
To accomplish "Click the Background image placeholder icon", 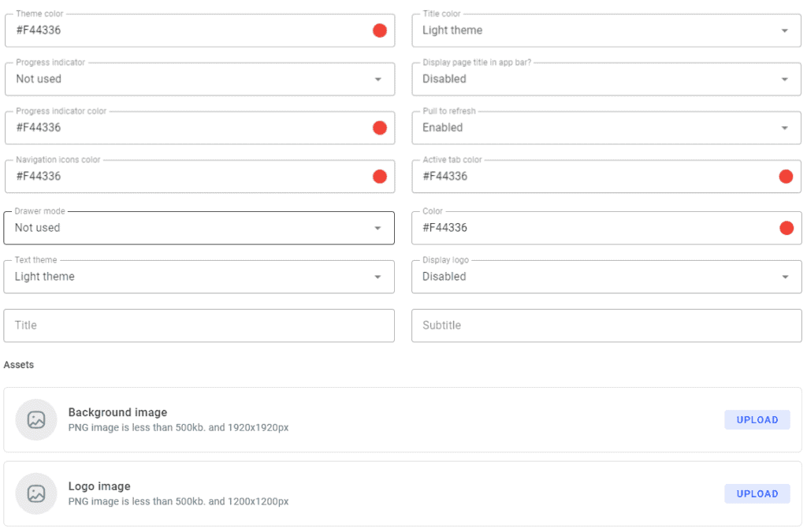I will [x=36, y=419].
